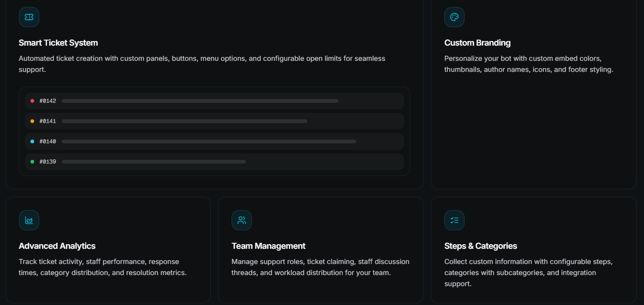Click the Smart Ticket System description text

(x=202, y=64)
